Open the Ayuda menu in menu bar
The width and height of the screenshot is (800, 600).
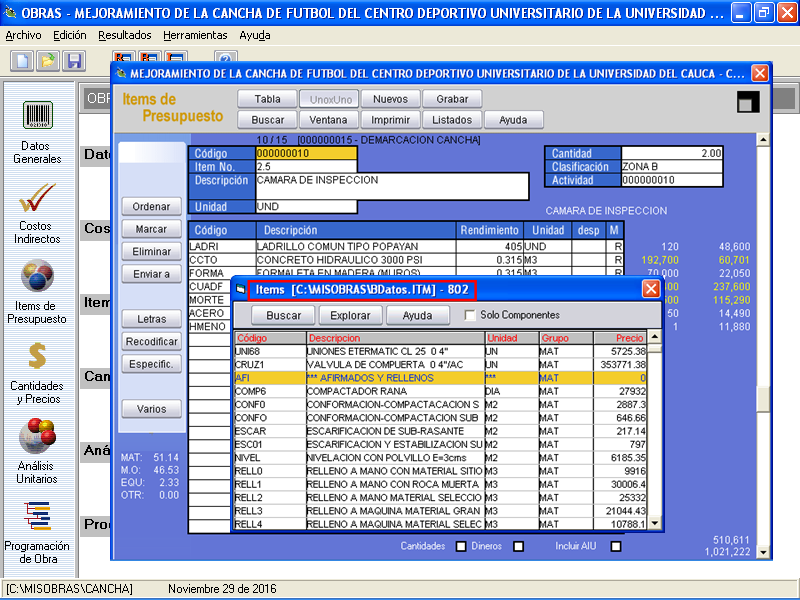(255, 35)
